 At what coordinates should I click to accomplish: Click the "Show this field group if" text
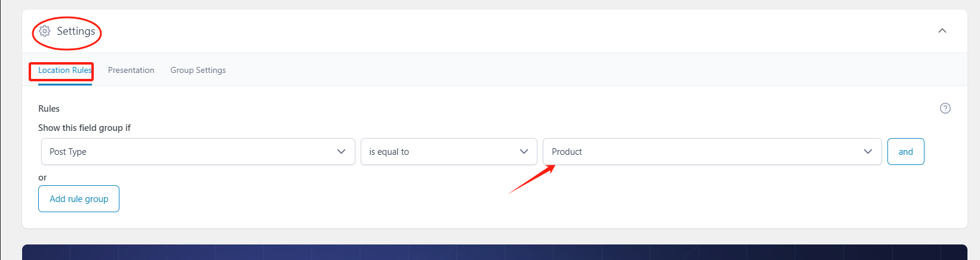pos(84,128)
